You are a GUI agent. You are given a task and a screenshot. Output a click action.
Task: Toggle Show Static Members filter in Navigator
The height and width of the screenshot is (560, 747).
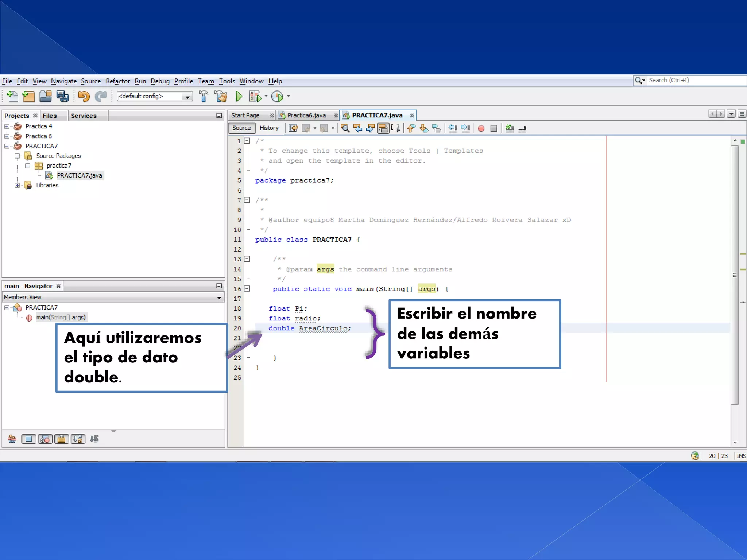point(45,439)
